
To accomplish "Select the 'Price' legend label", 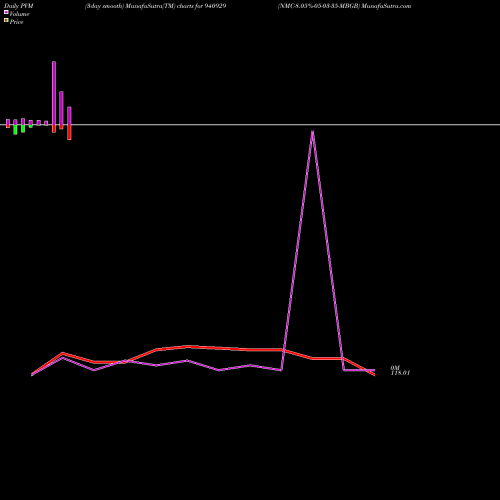I will click(x=16, y=22).
